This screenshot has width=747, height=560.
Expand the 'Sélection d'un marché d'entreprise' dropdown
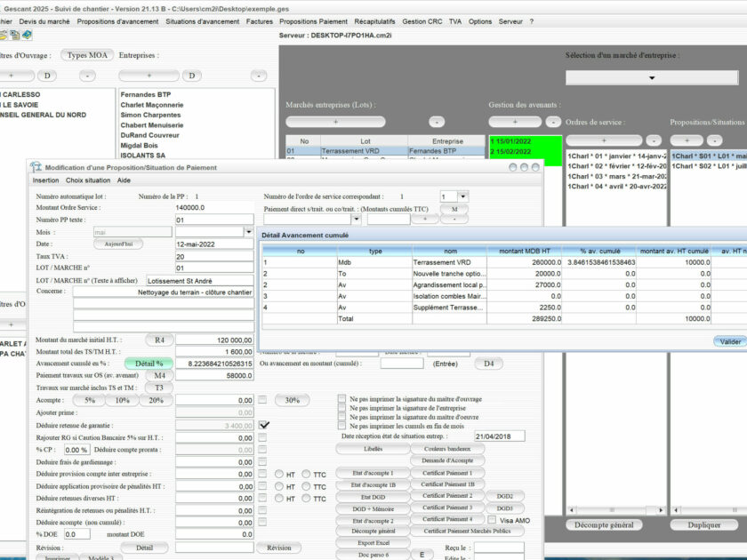tap(654, 78)
